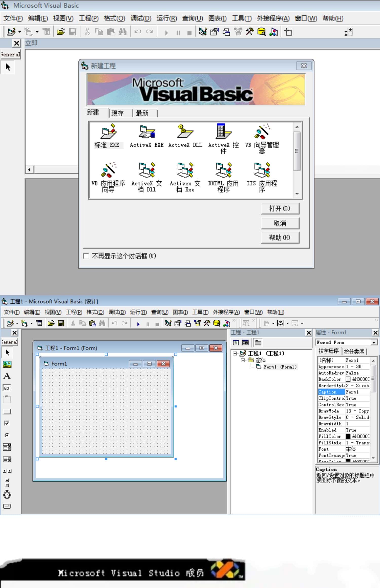Select the Frame tool in 工程1 toolbox
This screenshot has height=588, width=380.
tap(7, 400)
